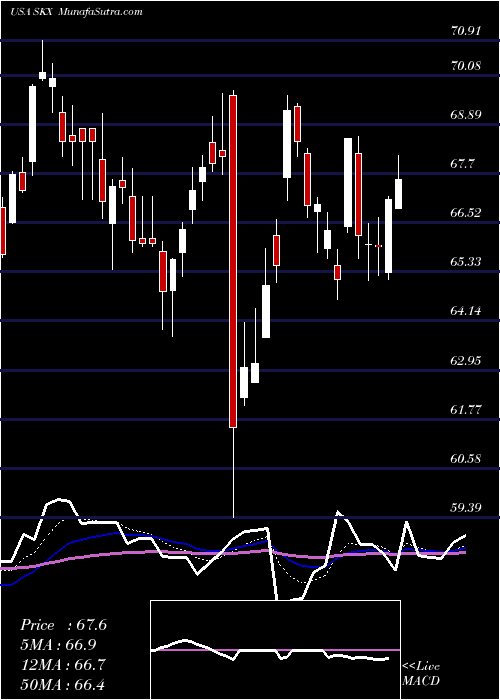Click the '50MA : 66.4' readout
500x700 pixels.
(63, 684)
